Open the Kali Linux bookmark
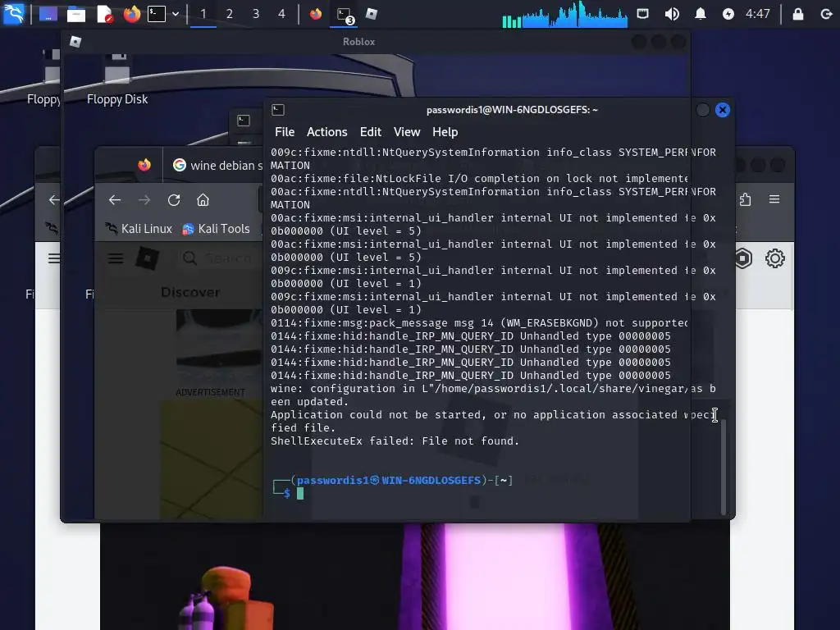Screen dimensions: 840x630 [x=138, y=229]
